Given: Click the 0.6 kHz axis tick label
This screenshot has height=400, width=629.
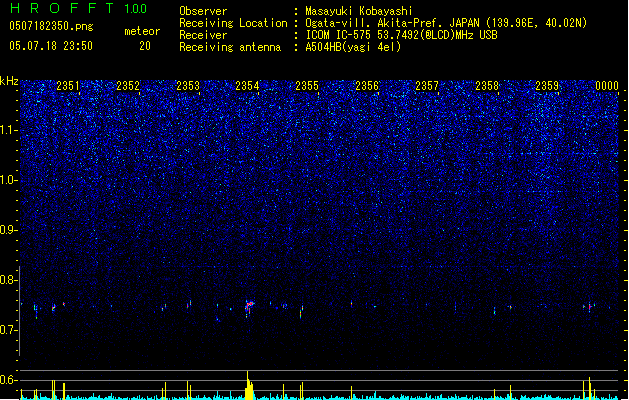Looking at the screenshot, I should pyautogui.click(x=8, y=380).
